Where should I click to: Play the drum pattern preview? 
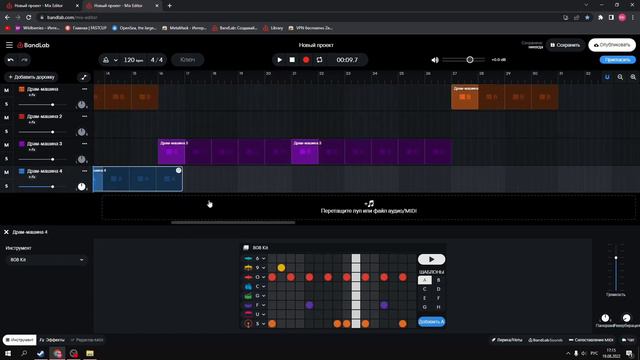click(x=431, y=259)
